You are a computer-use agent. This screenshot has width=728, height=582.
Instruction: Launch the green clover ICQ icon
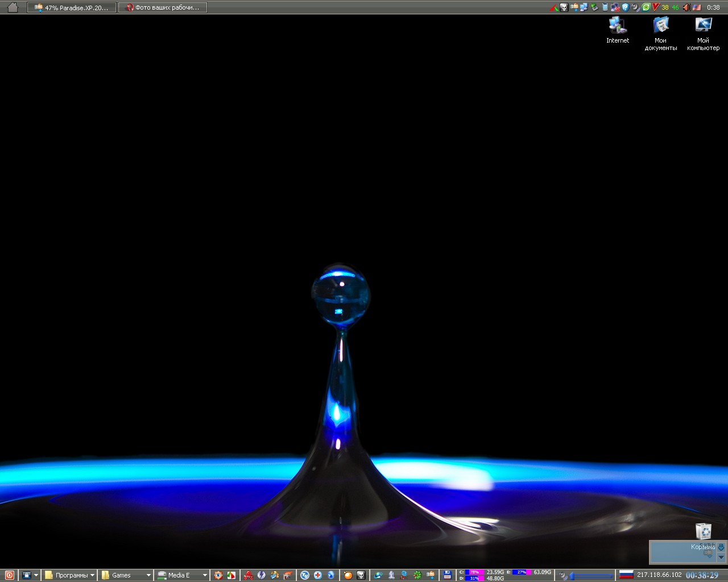click(418, 575)
